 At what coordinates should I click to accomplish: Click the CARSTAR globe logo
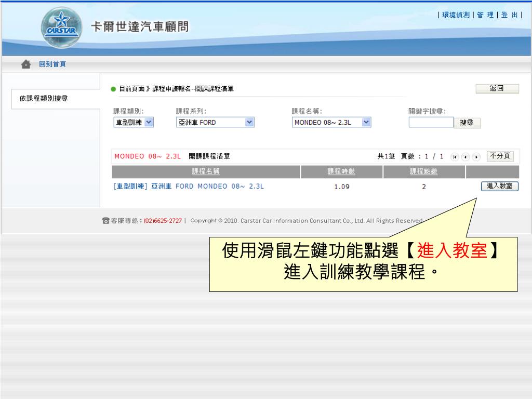[x=61, y=28]
